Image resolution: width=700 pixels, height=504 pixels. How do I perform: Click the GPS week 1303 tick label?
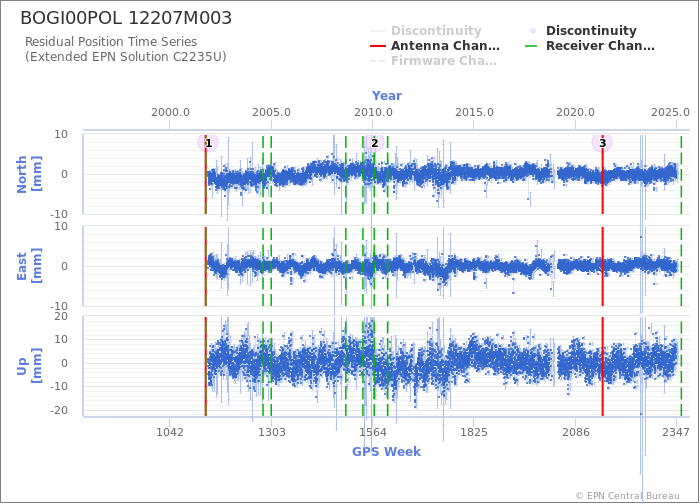click(272, 432)
